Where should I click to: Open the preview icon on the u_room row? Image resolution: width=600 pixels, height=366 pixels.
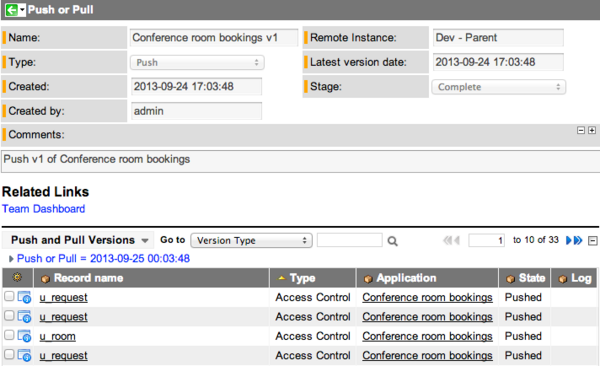coord(24,336)
